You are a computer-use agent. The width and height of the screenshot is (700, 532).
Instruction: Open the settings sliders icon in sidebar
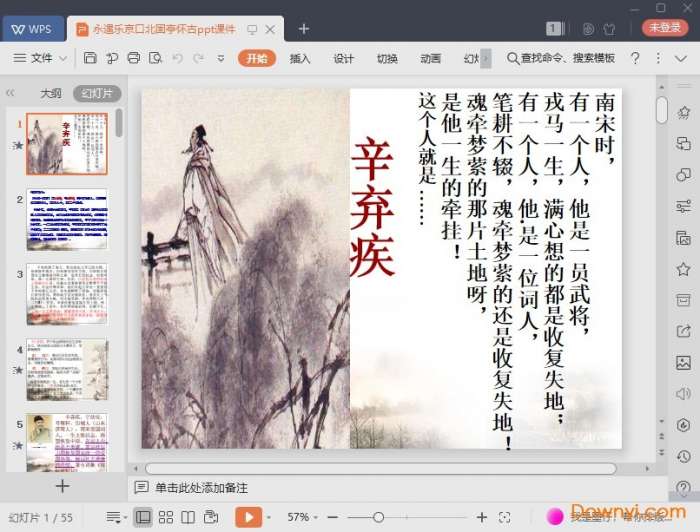point(683,206)
